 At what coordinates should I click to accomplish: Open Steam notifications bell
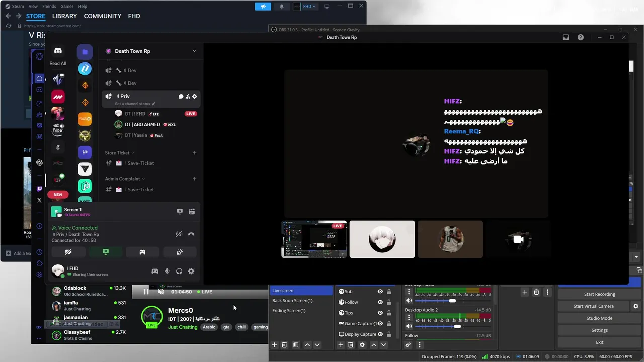[281, 6]
